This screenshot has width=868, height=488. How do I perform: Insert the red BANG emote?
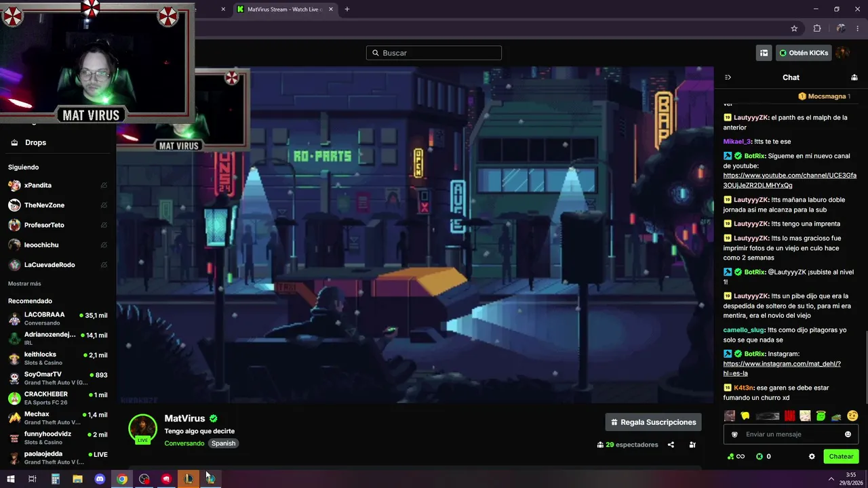click(x=790, y=415)
